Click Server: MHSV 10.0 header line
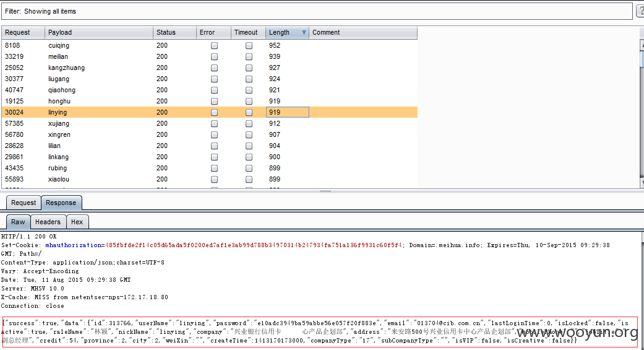The height and width of the screenshot is (350, 644). [32, 289]
